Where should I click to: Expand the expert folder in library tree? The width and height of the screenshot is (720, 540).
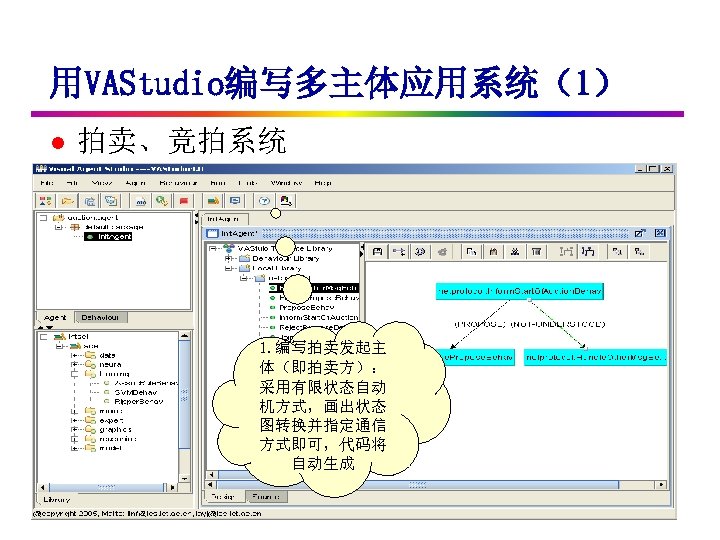(74, 420)
